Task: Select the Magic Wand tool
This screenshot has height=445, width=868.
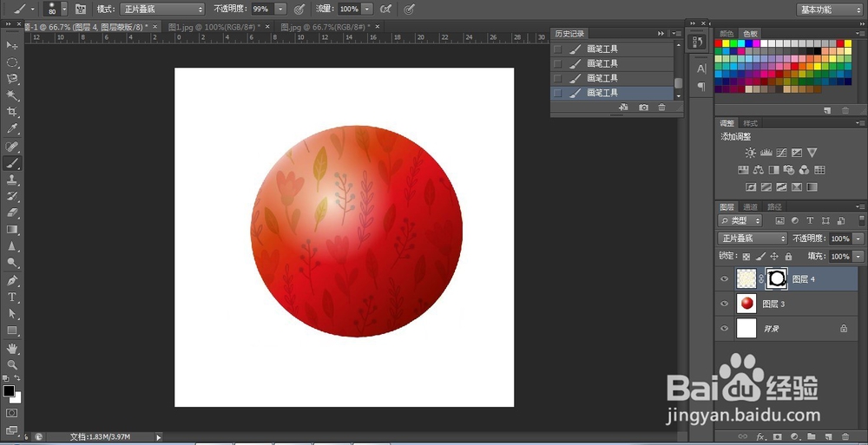Action: [x=12, y=95]
